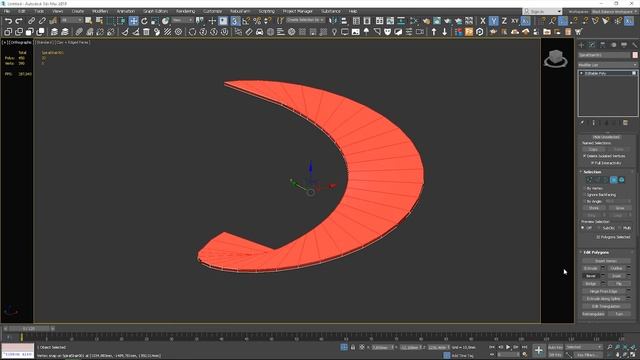Toggle Delete Isolated Vertices checkbox
Viewport: 640px width, 360px height.
tap(584, 156)
